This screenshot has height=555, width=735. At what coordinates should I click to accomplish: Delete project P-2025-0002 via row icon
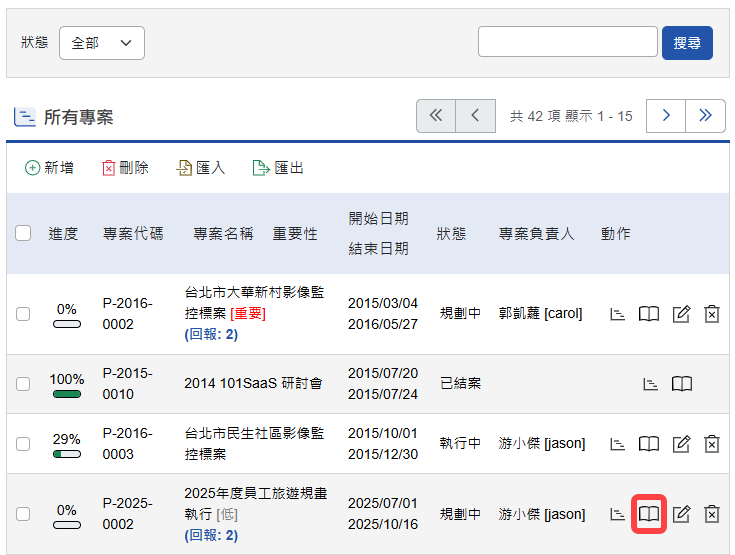(x=711, y=514)
